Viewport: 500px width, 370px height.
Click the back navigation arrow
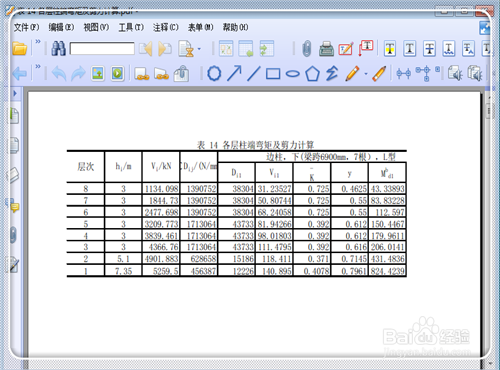click(x=20, y=73)
